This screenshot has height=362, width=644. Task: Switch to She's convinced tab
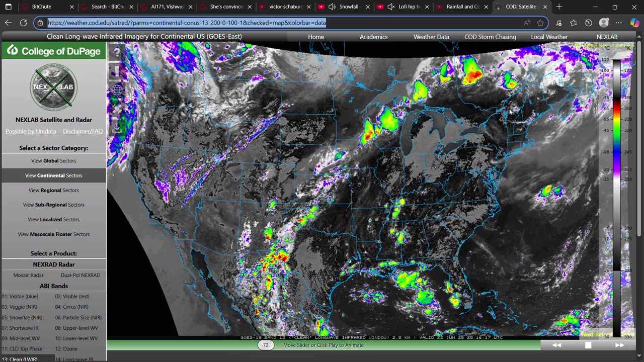[x=226, y=7]
